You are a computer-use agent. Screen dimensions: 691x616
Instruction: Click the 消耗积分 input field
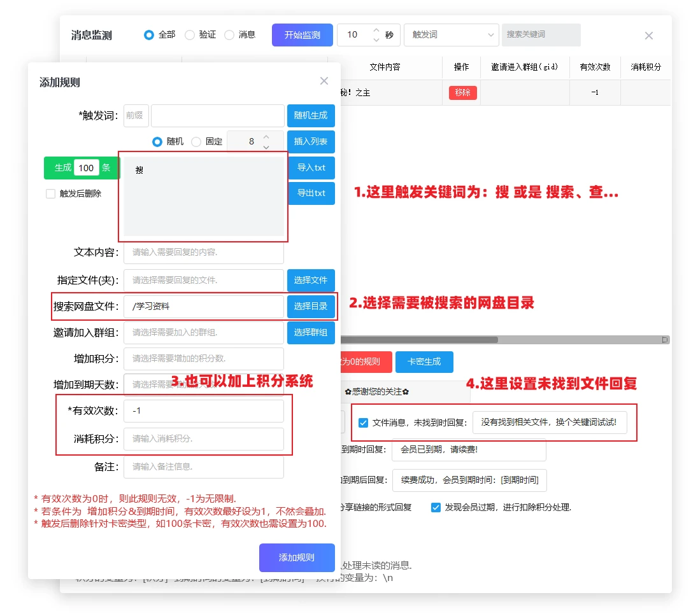[204, 438]
